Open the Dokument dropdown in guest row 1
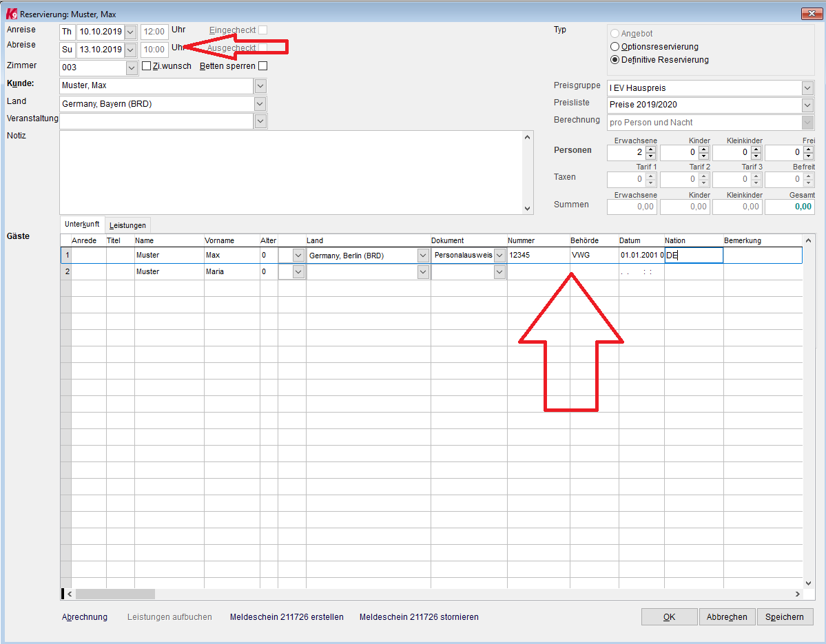This screenshot has height=644, width=826. 499,256
